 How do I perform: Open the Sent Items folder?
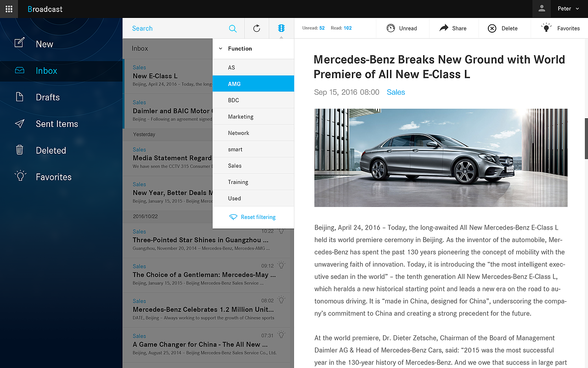61,124
